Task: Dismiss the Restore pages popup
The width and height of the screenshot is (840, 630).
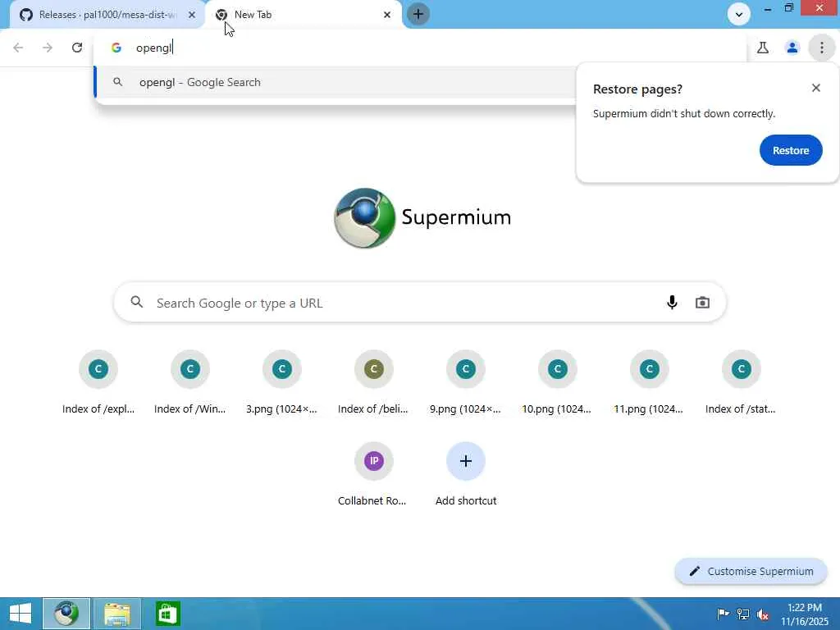Action: [816, 88]
